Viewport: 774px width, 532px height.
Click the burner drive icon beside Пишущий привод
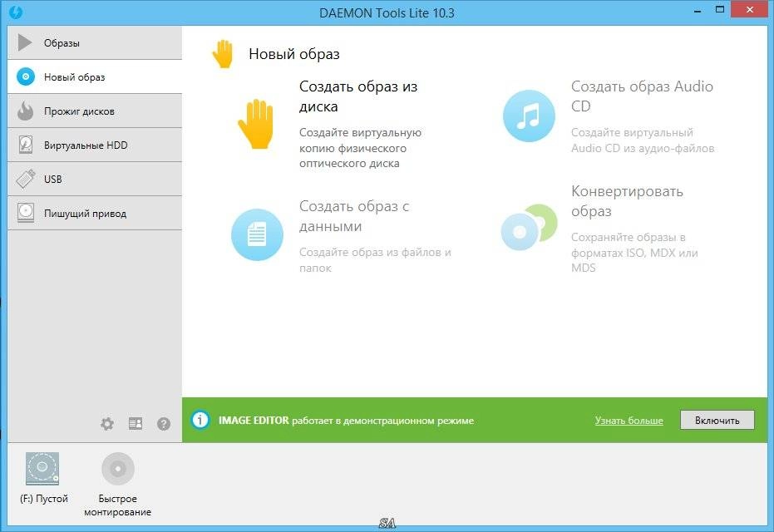(26, 213)
